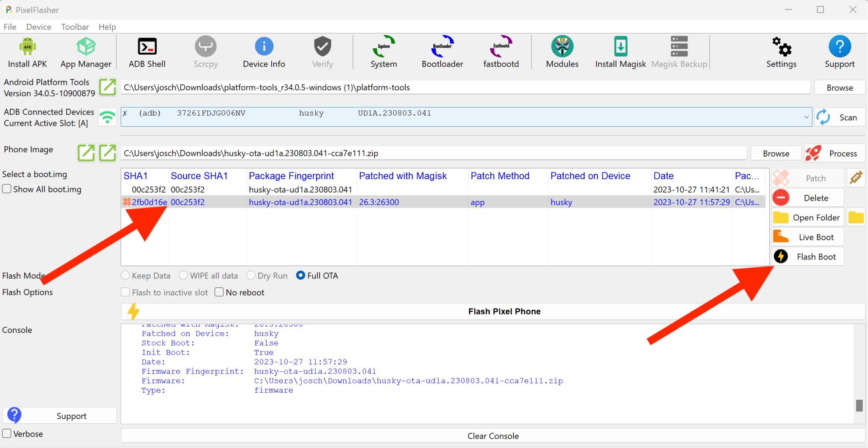Enable Verbose logging checkbox

[x=7, y=434]
